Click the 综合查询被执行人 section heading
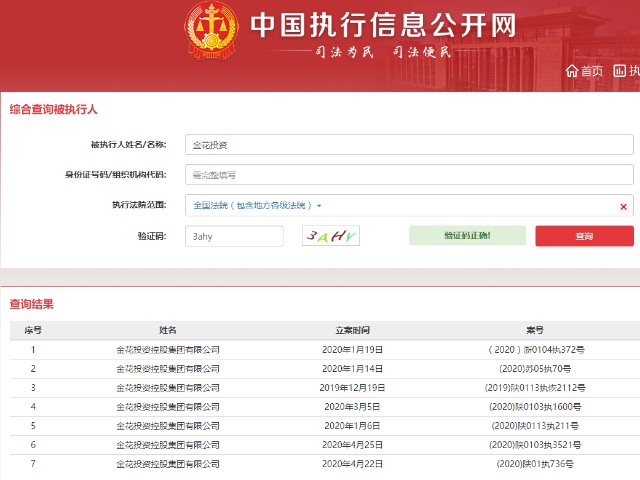This screenshot has height=480, width=640. click(x=53, y=109)
